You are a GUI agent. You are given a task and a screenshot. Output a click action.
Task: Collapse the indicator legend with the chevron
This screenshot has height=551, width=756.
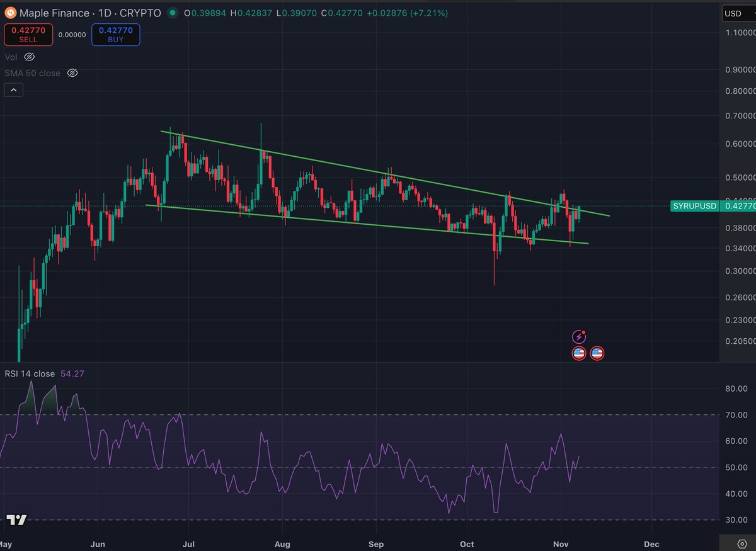coord(14,90)
